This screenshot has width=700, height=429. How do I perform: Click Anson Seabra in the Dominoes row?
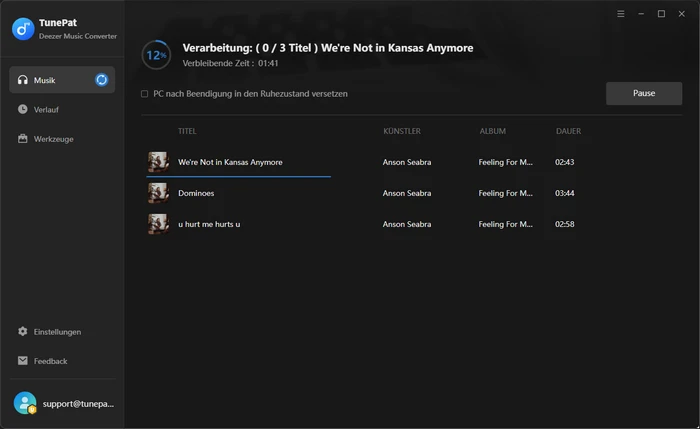407,193
